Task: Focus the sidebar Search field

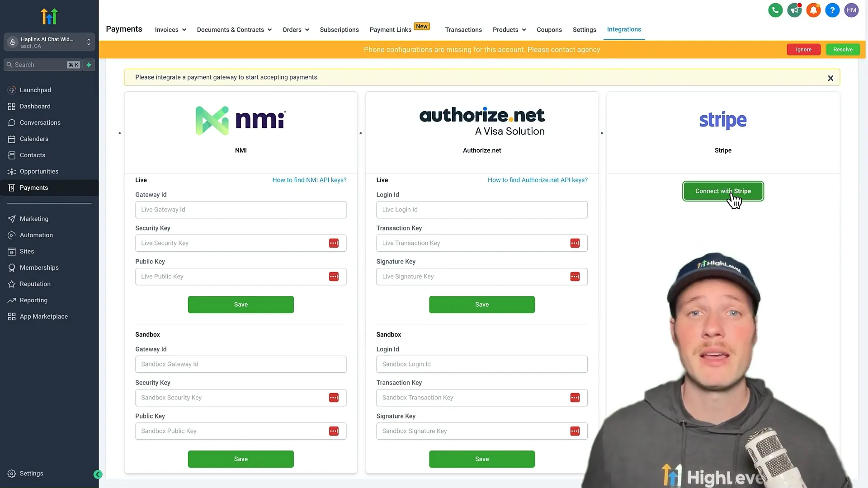Action: (x=43, y=65)
